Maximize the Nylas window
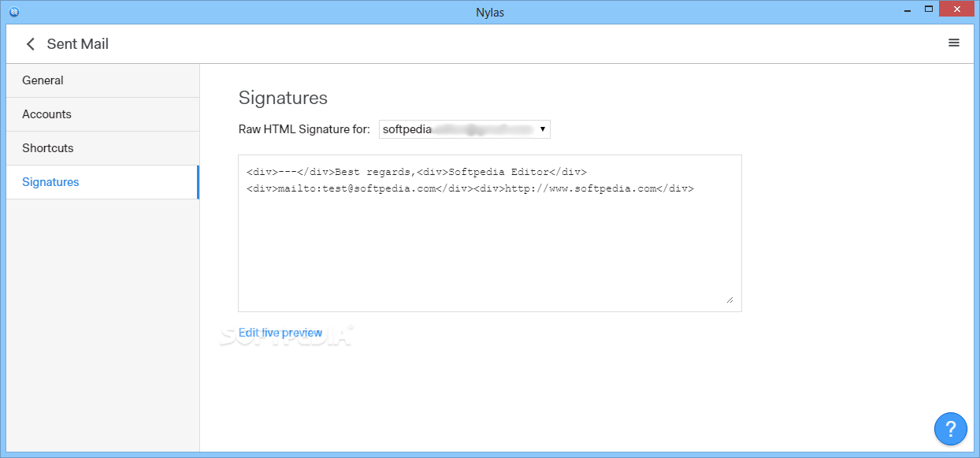Image resolution: width=980 pixels, height=458 pixels. [x=929, y=9]
